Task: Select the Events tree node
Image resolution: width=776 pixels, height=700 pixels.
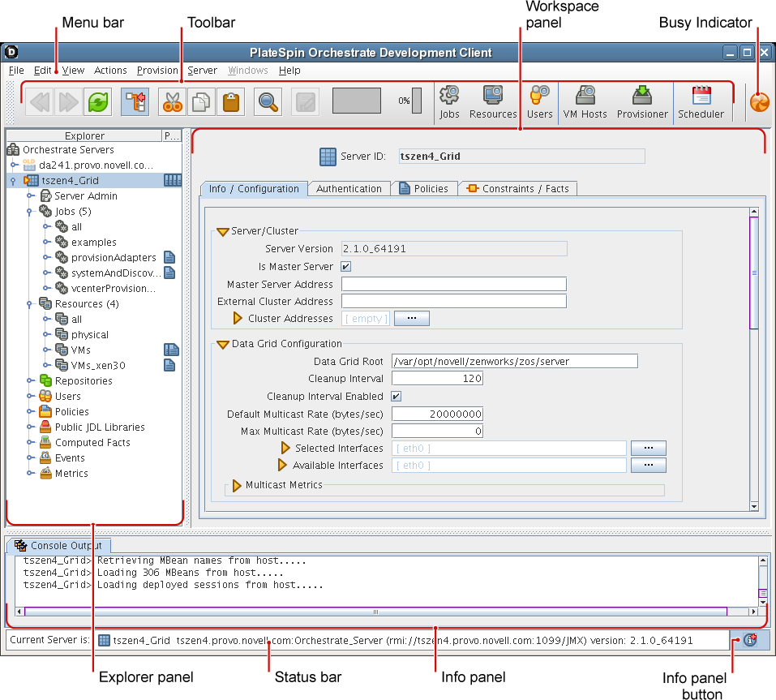Action: coord(62,457)
